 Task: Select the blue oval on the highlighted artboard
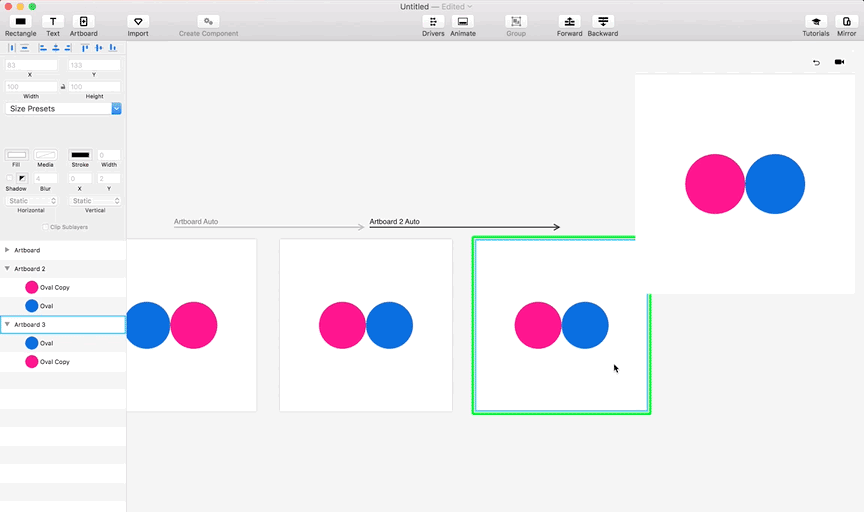585,325
